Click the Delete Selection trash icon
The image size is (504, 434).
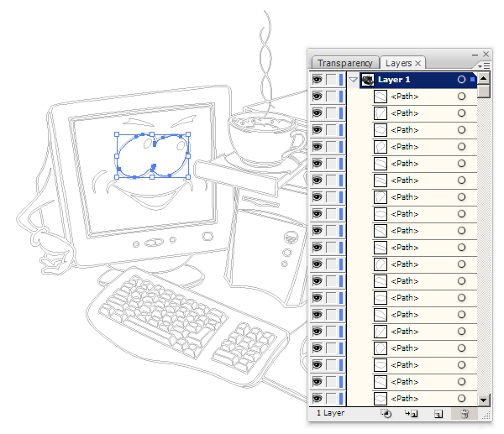pos(465,414)
